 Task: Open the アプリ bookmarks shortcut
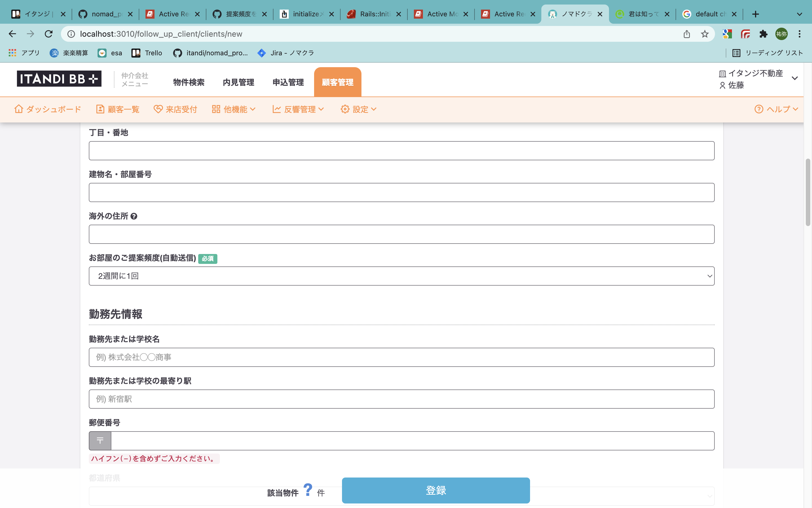(x=24, y=53)
